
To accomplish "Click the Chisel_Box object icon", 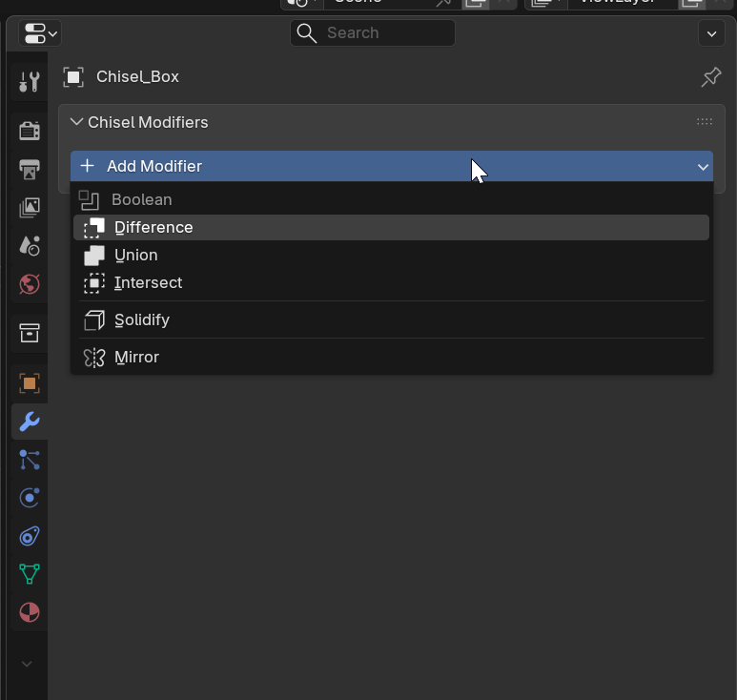I will tap(73, 77).
